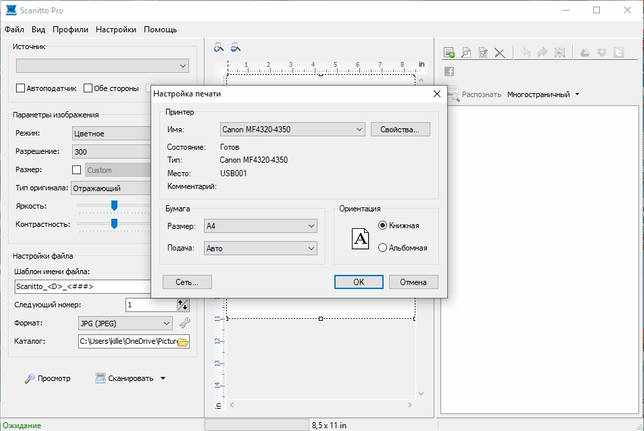Click the Распознать recognize text icon
Viewport: 644px width, 431px height.
(453, 96)
